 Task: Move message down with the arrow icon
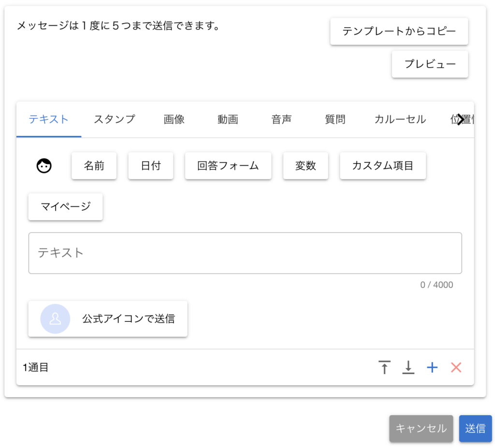pyautogui.click(x=408, y=367)
